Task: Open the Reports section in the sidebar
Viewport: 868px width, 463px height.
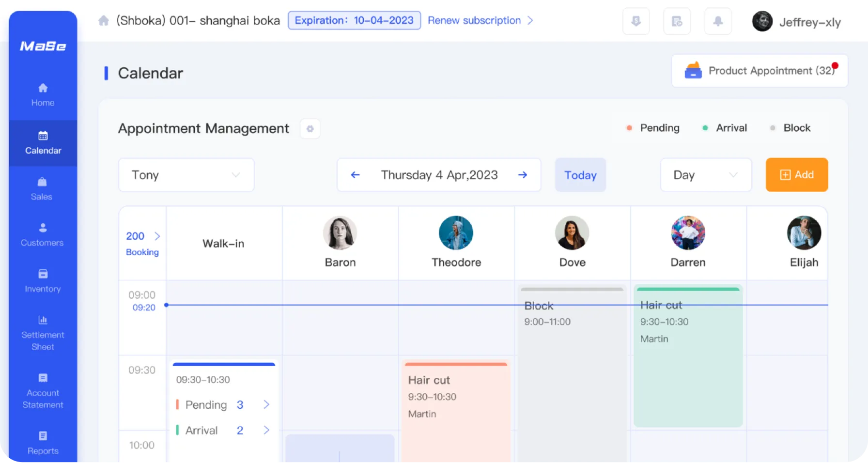Action: coord(43,442)
